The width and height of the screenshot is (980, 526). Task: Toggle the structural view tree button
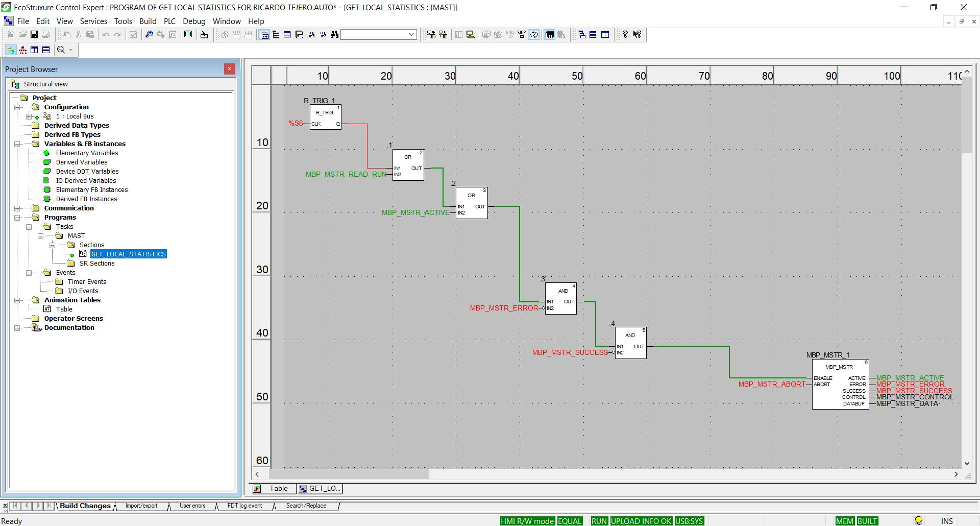coord(11,50)
